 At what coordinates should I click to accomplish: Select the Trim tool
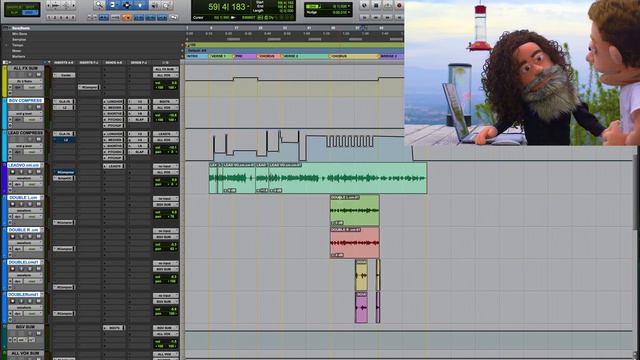tap(113, 5)
